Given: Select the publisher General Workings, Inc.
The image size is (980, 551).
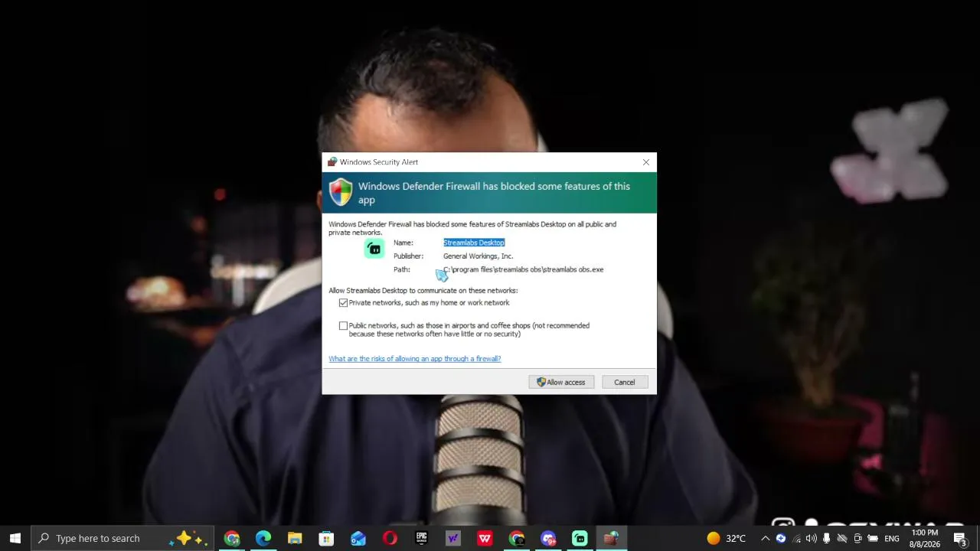Looking at the screenshot, I should point(478,256).
